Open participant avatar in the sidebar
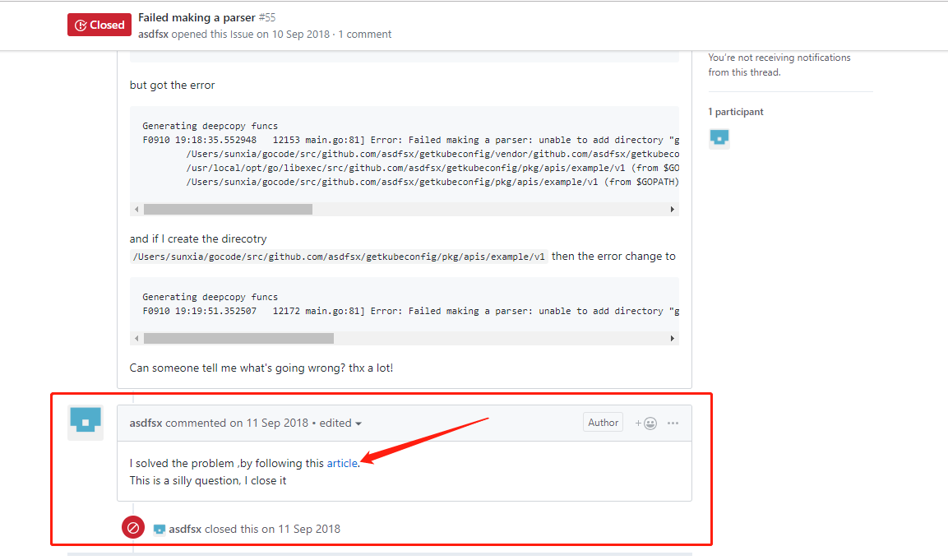 719,138
